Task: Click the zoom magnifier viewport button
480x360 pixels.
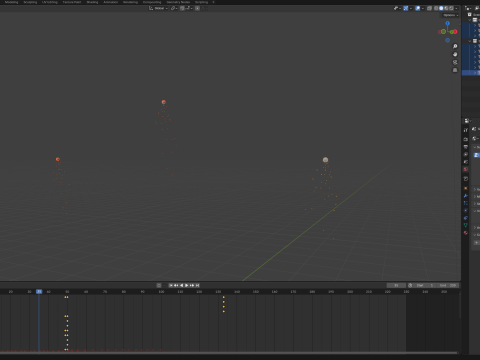Action: pyautogui.click(x=455, y=46)
